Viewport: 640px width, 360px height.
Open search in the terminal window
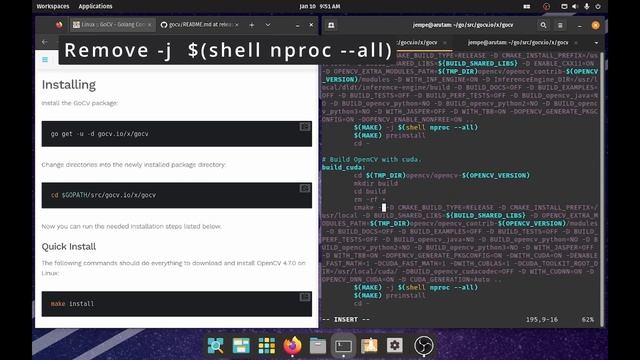point(543,25)
